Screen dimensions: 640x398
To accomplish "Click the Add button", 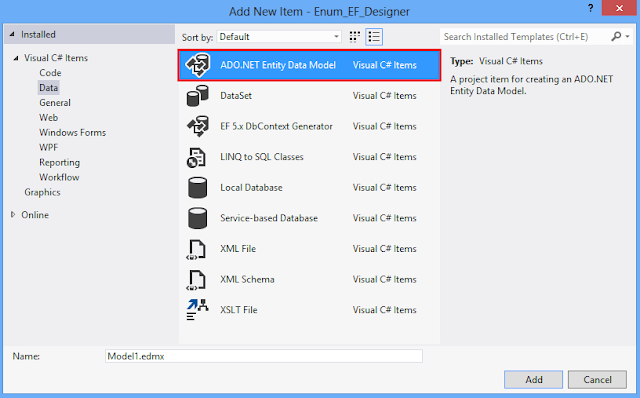I will tap(533, 380).
